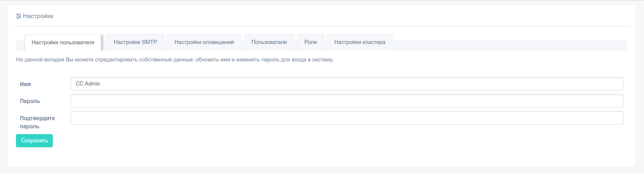Viewport: 644px width, 174px height.
Task: Click the Подтвердите пароль input field
Action: 347,118
